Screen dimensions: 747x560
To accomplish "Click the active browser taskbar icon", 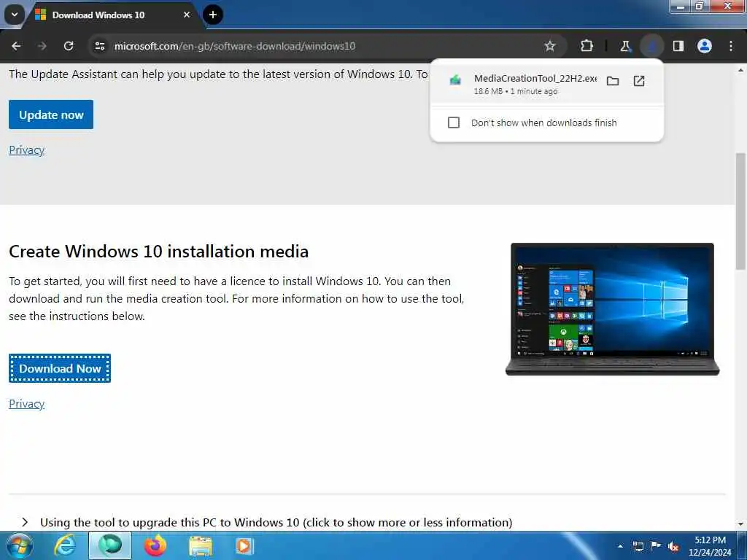I will [110, 545].
